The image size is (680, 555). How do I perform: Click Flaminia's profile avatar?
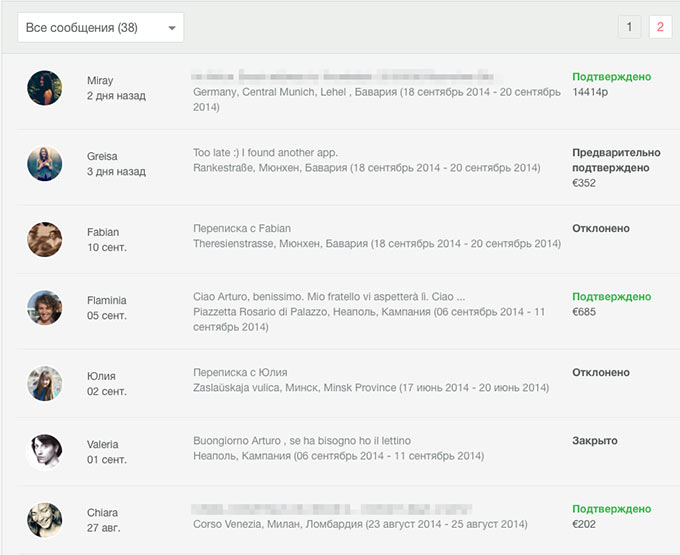45,307
